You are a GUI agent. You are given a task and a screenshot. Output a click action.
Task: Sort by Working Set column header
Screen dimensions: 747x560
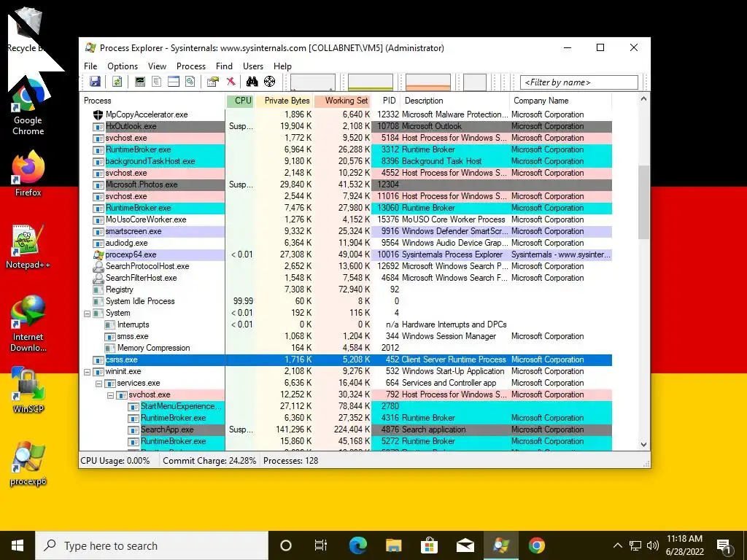pyautogui.click(x=343, y=101)
